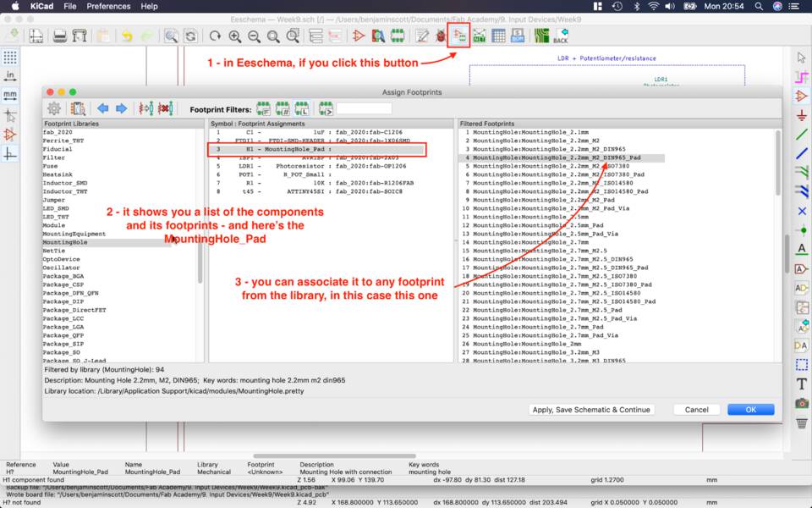Select the place junction tool

[802, 230]
